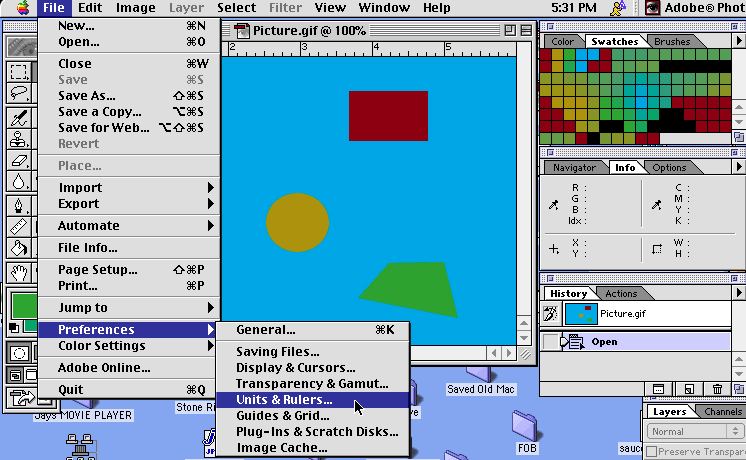Create new snapshot in History palette
The width and height of the screenshot is (746, 460).
(658, 389)
